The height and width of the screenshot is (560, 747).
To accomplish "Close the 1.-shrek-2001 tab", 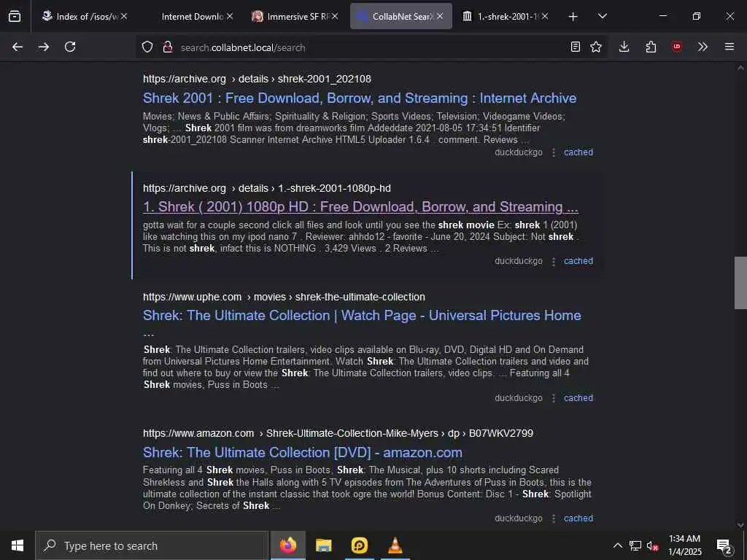I will (545, 16).
